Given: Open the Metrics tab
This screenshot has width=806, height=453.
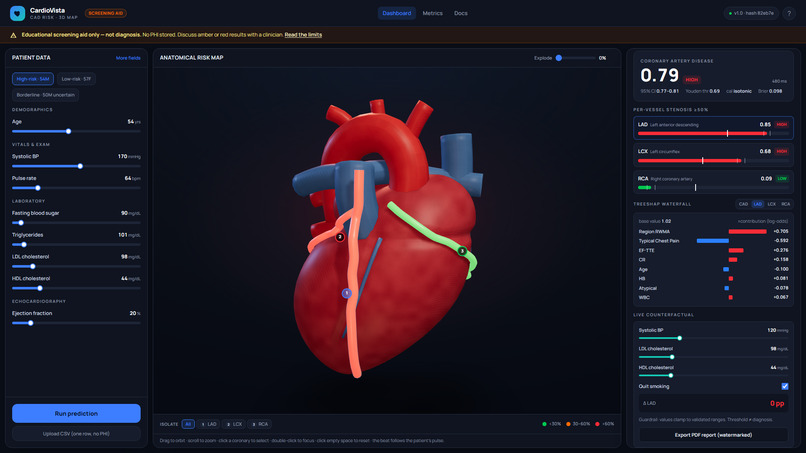Looking at the screenshot, I should coord(432,13).
